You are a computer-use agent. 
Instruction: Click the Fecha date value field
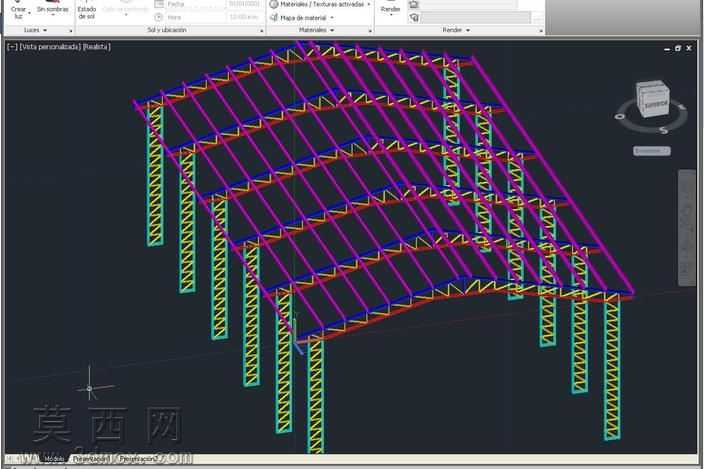click(x=244, y=4)
